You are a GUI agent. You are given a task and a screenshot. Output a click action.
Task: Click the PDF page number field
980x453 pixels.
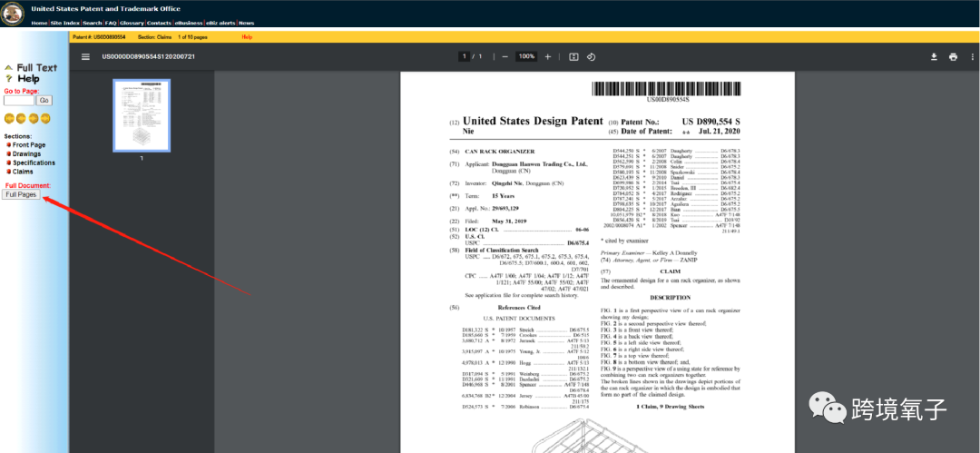coord(465,57)
